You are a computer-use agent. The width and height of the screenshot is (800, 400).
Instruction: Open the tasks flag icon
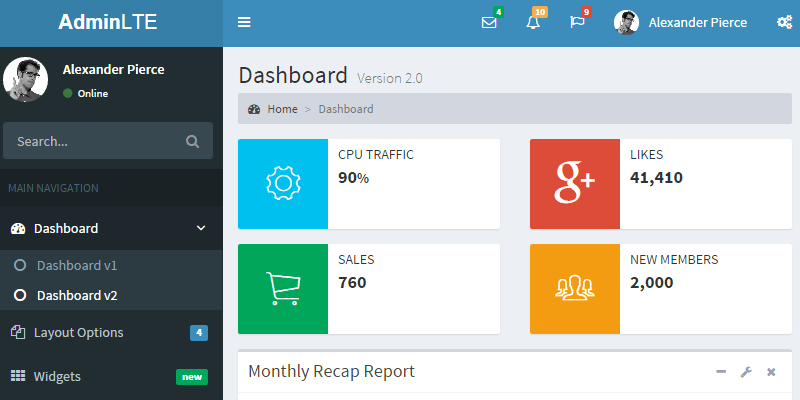[577, 23]
